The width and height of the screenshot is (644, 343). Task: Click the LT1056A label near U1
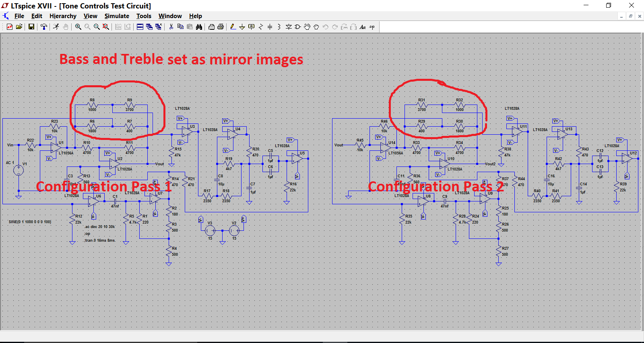click(66, 153)
